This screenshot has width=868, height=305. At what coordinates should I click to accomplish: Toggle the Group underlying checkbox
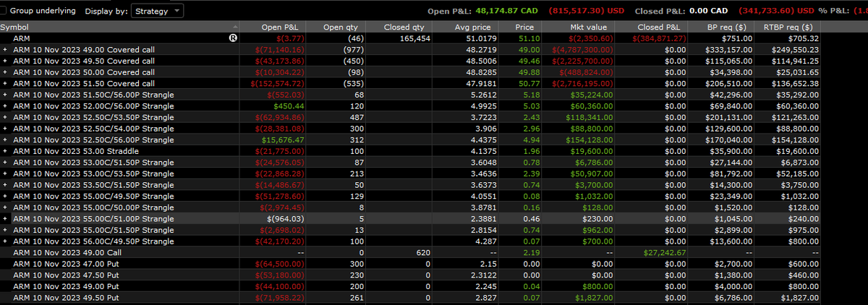pos(4,11)
